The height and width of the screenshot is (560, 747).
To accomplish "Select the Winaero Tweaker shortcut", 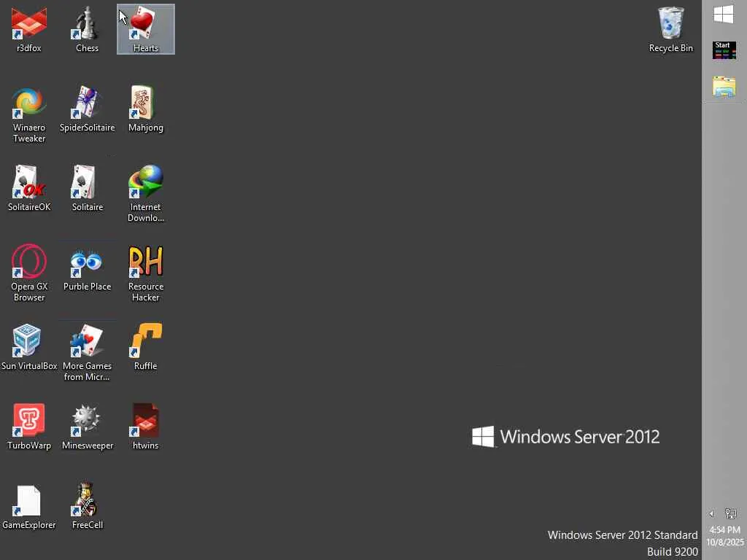I will 29,114.
